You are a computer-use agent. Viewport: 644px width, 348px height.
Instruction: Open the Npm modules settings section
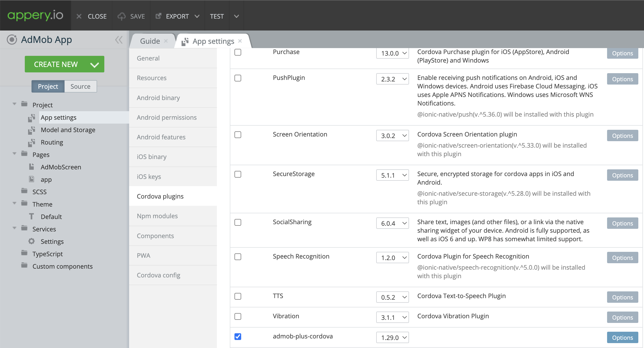[157, 216]
